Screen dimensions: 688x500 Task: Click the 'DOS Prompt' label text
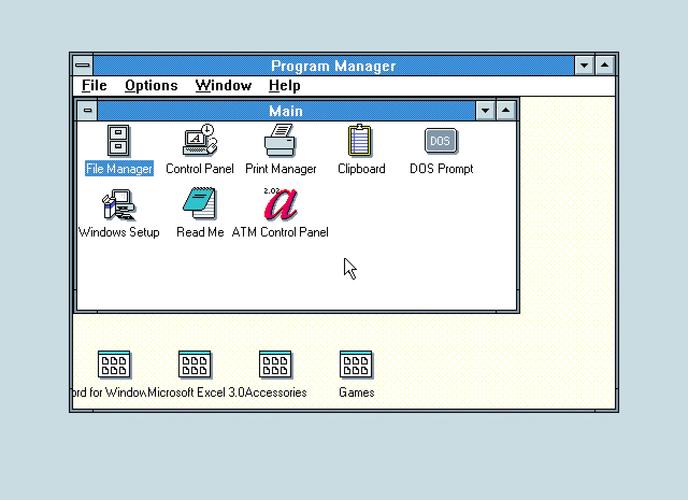point(441,169)
